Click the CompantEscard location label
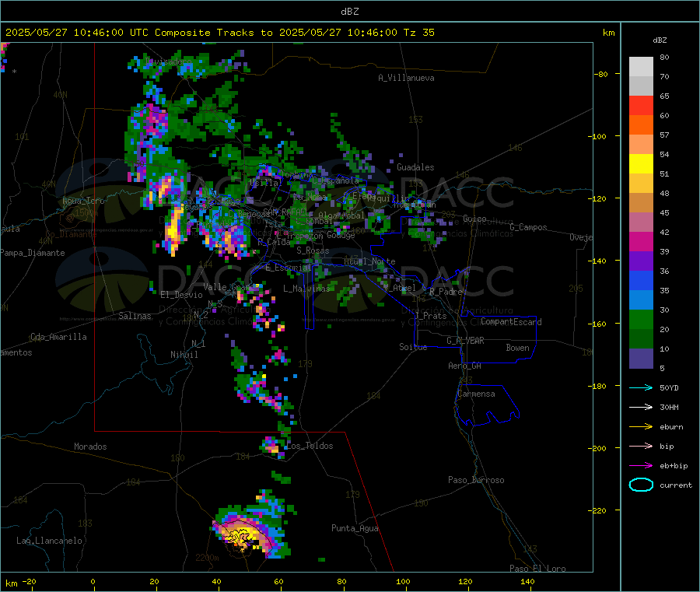Screen dimensions: 700x592 point(511,321)
